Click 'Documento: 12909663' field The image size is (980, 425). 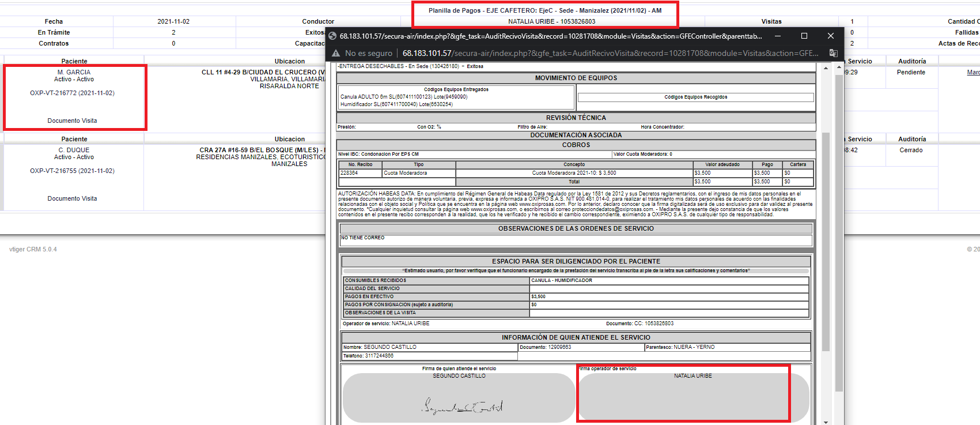click(581, 347)
